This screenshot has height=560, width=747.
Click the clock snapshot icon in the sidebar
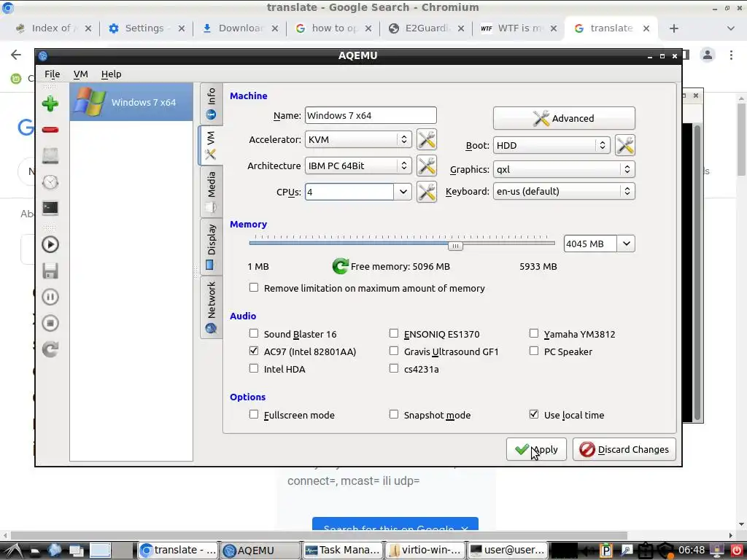click(x=50, y=182)
